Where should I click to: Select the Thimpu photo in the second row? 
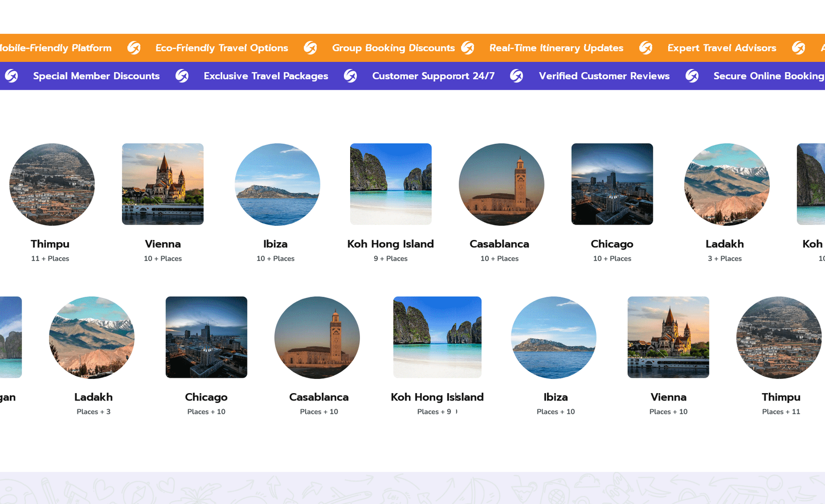[779, 337]
